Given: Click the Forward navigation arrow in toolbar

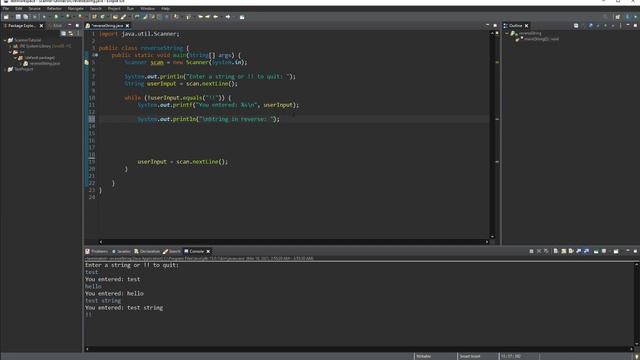Looking at the screenshot, I should point(228,17).
